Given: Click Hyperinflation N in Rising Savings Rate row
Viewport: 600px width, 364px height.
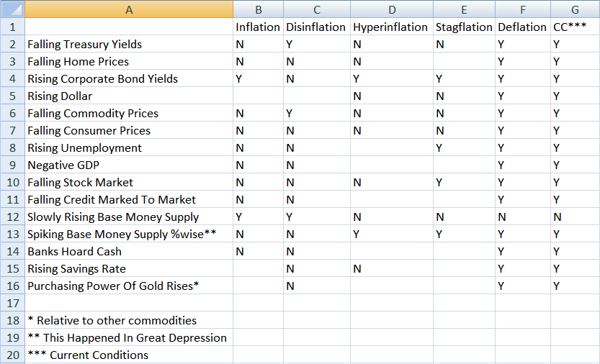Looking at the screenshot, I should coord(392,269).
